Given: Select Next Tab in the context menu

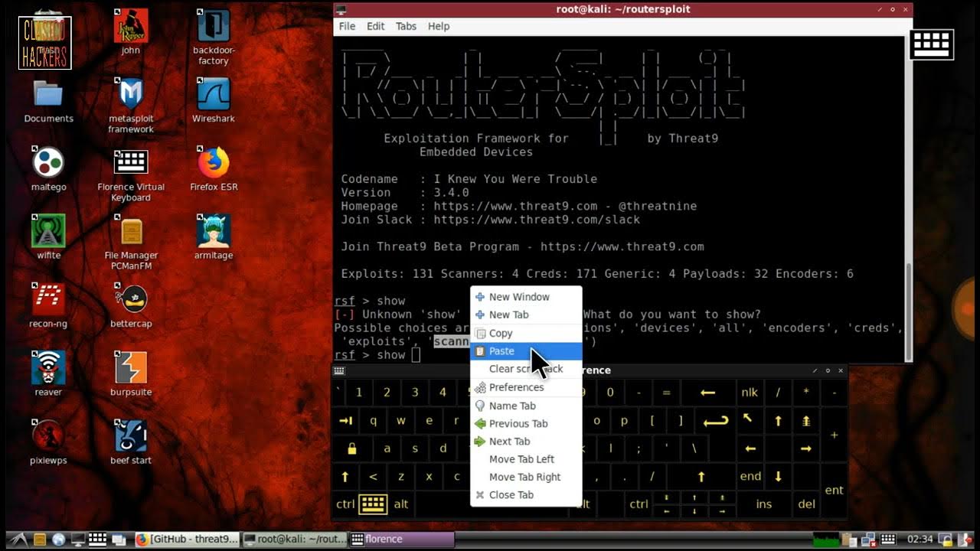Looking at the screenshot, I should click(x=526, y=441).
